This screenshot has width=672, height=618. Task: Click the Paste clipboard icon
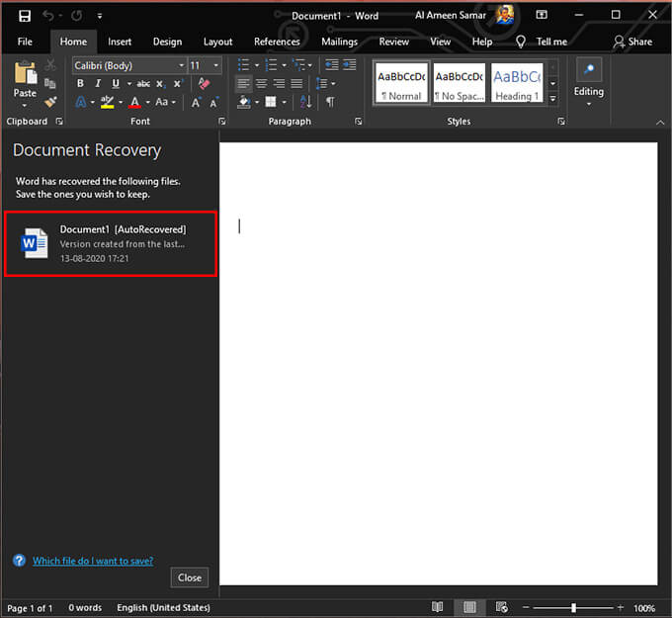[x=26, y=72]
